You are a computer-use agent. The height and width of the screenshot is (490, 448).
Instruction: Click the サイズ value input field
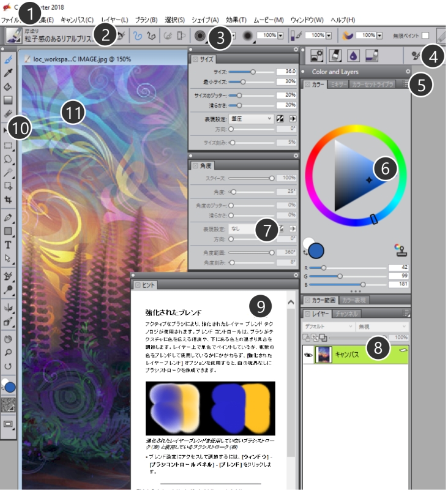click(285, 72)
